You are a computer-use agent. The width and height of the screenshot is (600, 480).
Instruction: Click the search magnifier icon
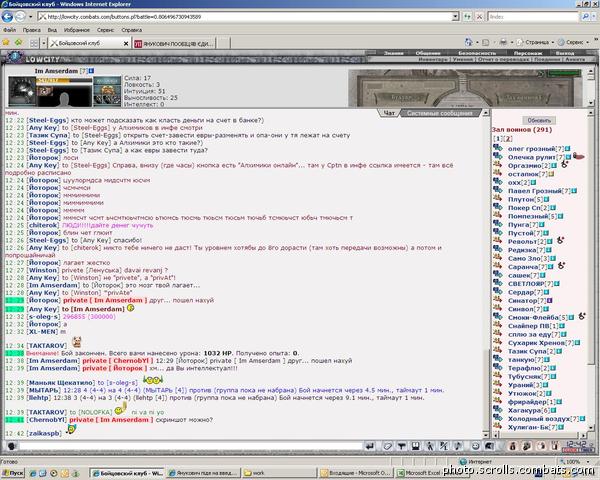tap(585, 17)
